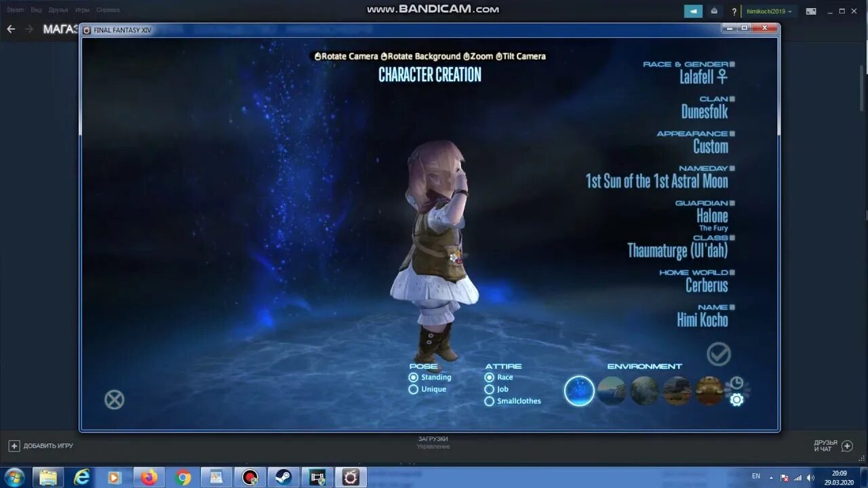
Task: Open the network signal tray icon
Action: point(797,478)
